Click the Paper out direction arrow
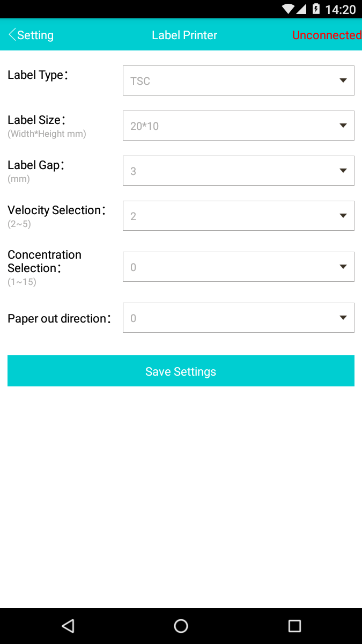This screenshot has width=362, height=644. 343,318
